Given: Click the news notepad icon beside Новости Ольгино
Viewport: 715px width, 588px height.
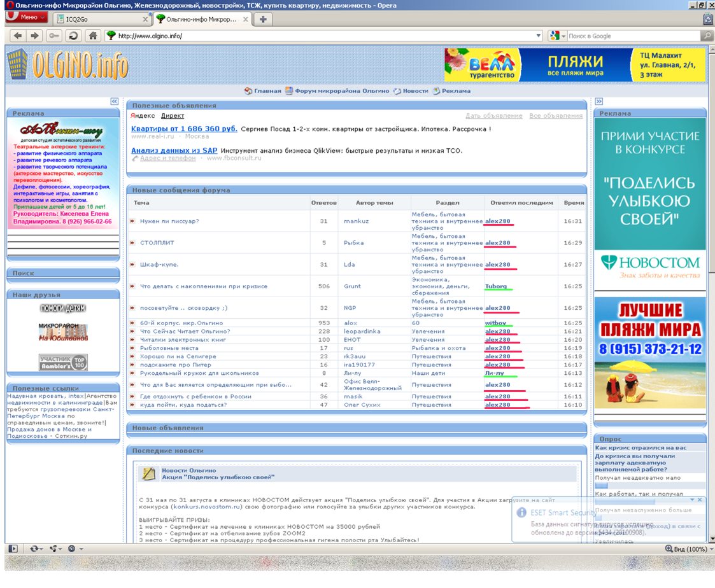Looking at the screenshot, I should (x=148, y=473).
